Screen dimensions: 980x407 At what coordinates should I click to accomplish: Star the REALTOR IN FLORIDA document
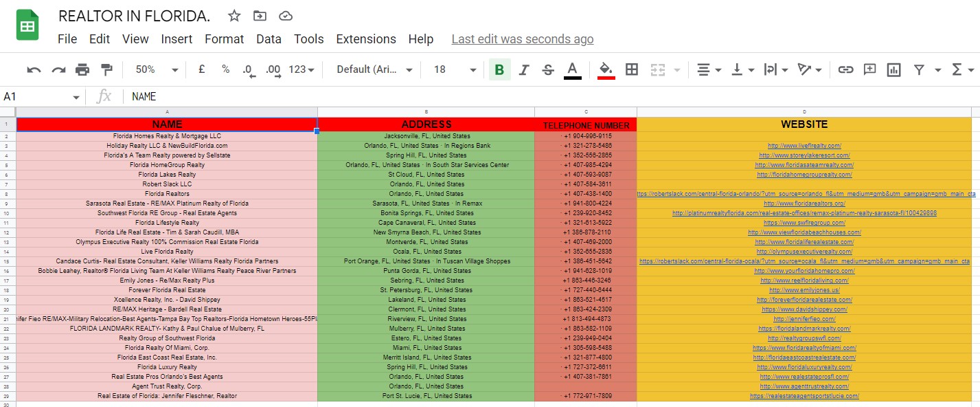pyautogui.click(x=234, y=16)
